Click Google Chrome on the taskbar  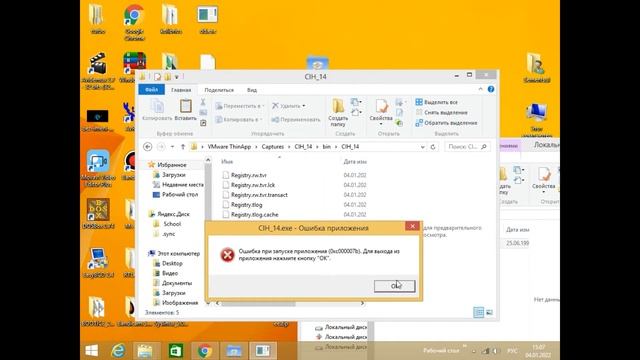coord(204,351)
